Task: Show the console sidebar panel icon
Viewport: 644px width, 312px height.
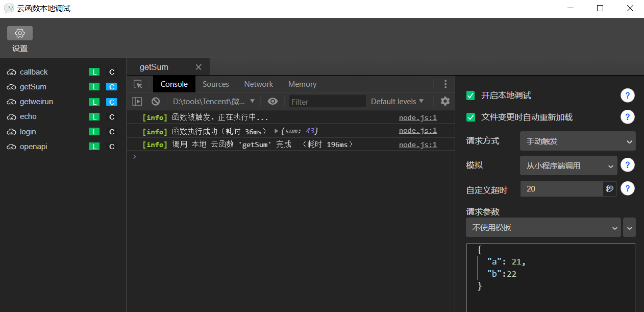Action: tap(137, 101)
